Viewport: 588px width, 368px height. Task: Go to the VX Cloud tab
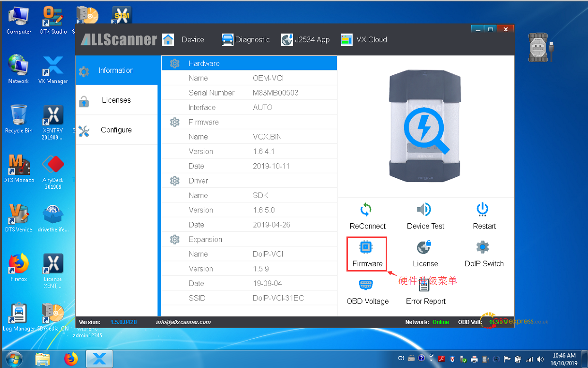click(364, 40)
